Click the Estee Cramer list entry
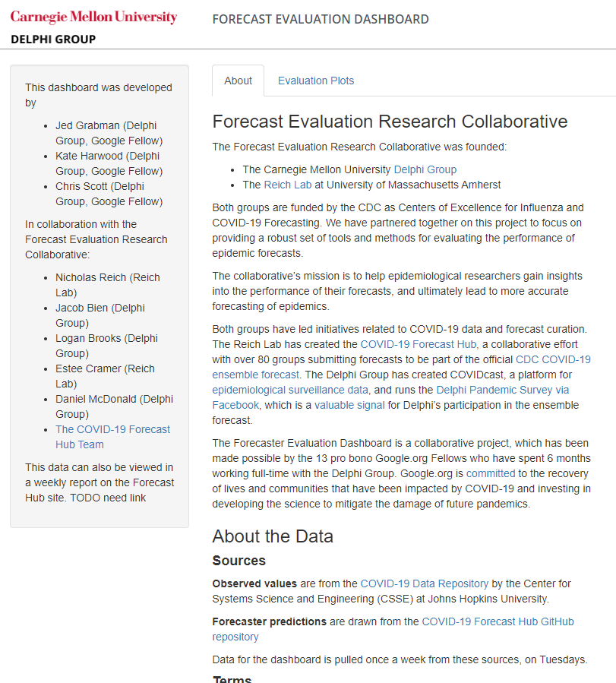This screenshot has width=616, height=683. tap(105, 376)
